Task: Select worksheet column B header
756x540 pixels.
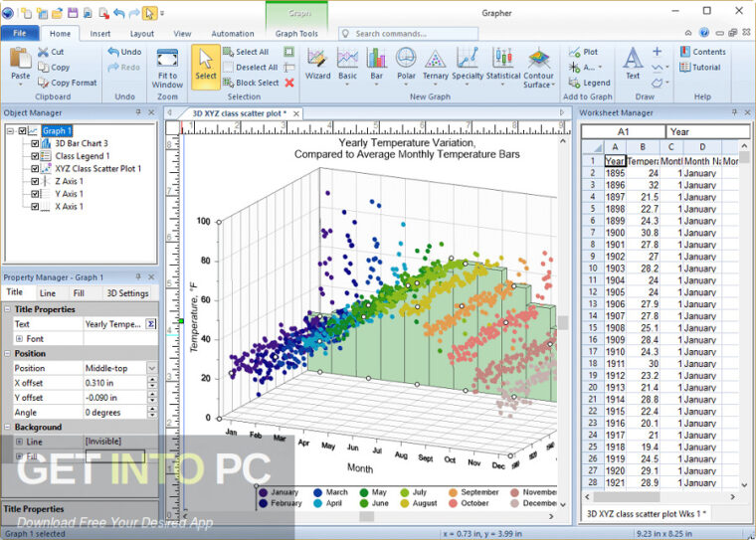Action: click(x=644, y=147)
